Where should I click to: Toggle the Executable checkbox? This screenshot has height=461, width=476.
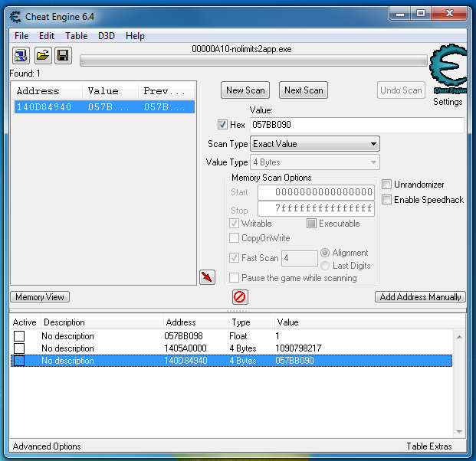point(311,223)
